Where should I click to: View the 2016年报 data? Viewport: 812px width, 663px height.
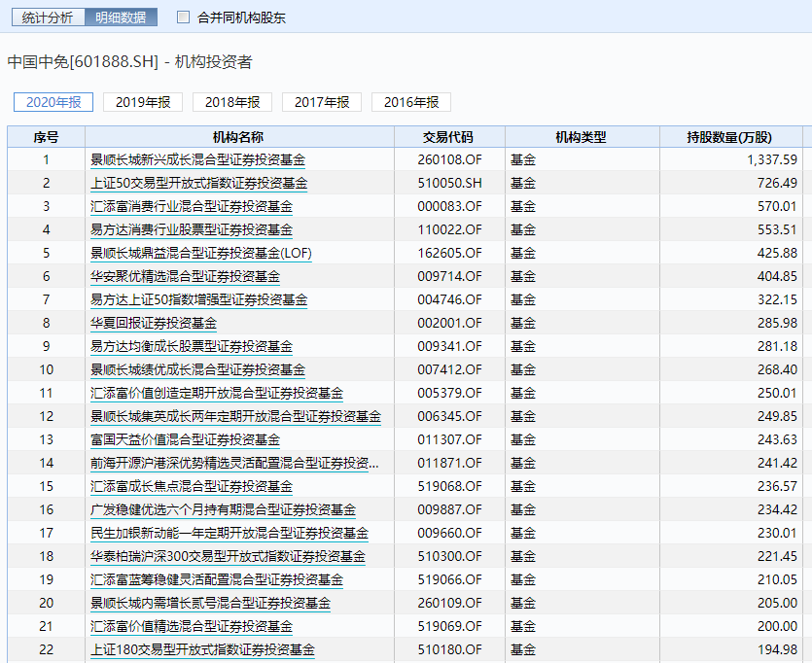click(410, 102)
